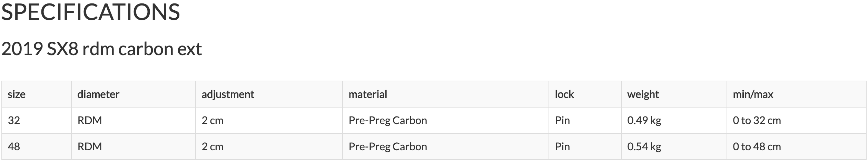
Task: Select the size 48 cell
Action: click(x=14, y=147)
